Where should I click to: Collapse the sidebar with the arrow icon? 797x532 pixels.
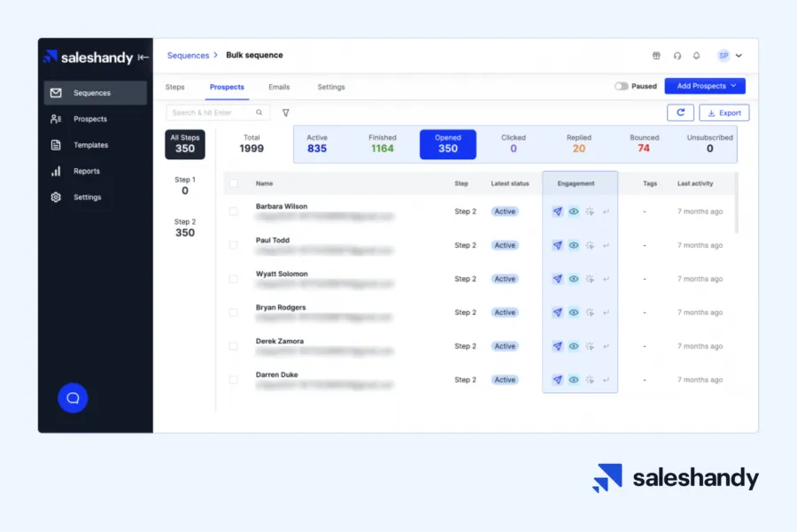click(143, 58)
